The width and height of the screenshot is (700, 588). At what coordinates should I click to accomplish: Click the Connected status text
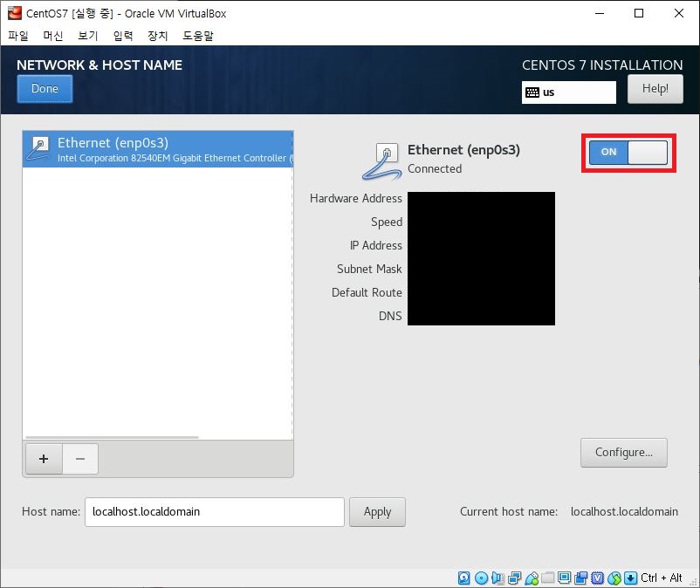[x=435, y=168]
